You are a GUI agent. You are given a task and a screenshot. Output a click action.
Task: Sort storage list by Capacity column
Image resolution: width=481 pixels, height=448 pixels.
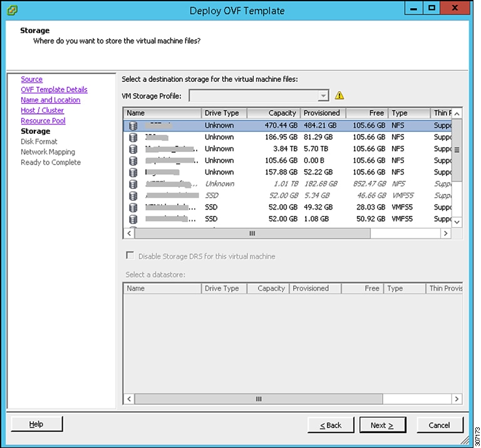273,113
